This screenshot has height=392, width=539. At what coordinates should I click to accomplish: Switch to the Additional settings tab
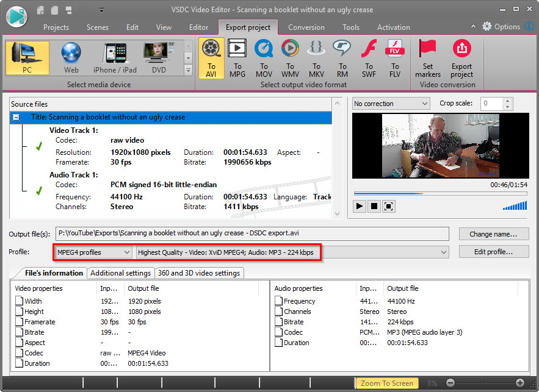(120, 273)
